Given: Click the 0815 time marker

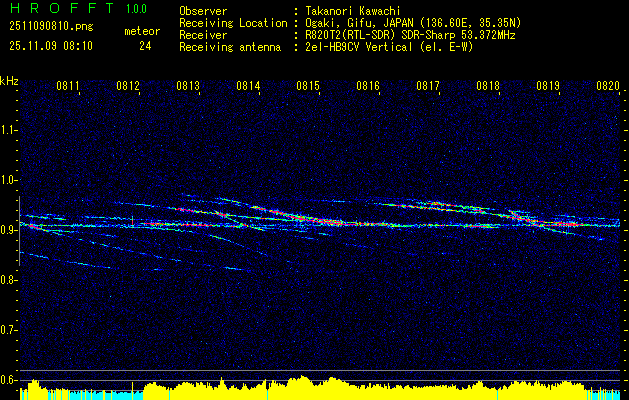Looking at the screenshot, I should (x=308, y=86).
